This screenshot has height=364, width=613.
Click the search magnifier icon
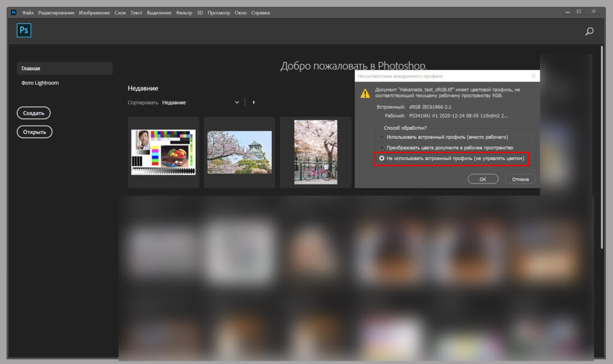(590, 32)
